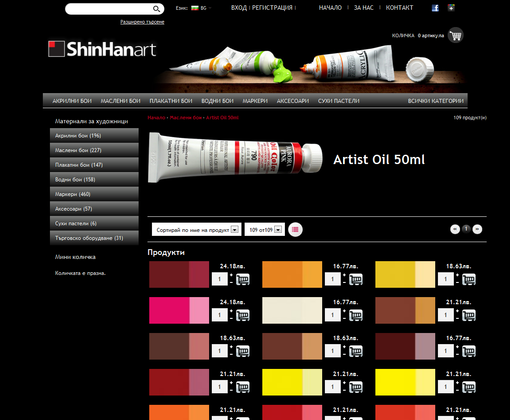Click the Google Plus icon

coord(451,8)
